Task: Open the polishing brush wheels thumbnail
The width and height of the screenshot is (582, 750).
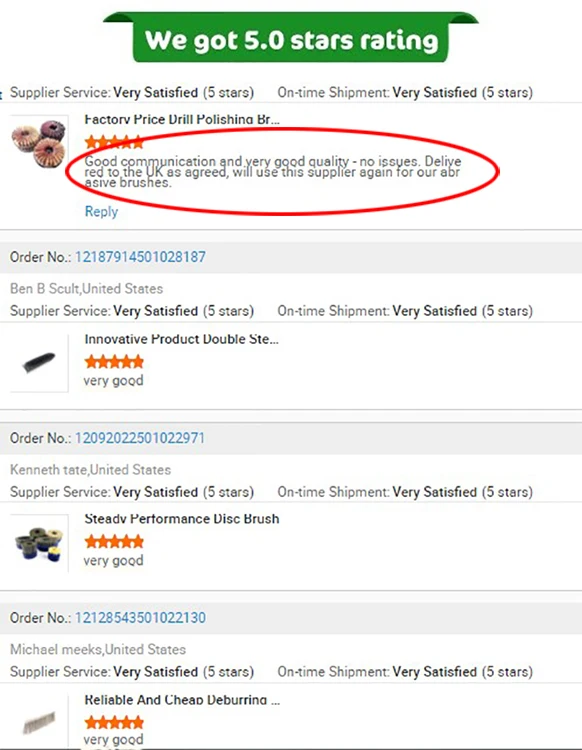Action: click(x=39, y=143)
